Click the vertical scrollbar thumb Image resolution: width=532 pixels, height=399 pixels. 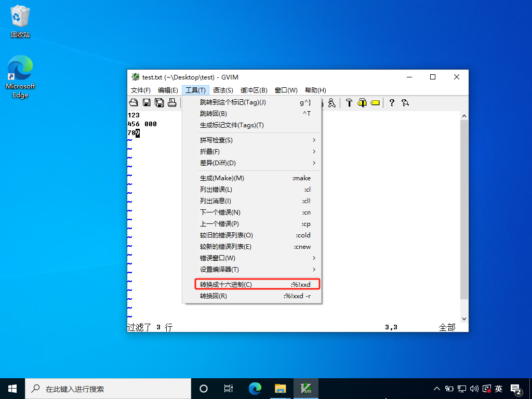click(x=464, y=209)
